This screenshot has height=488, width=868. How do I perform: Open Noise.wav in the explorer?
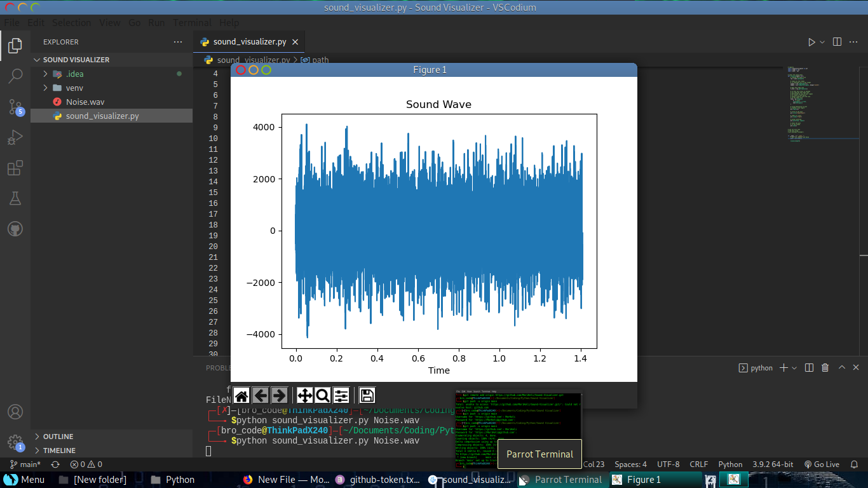pos(111,102)
